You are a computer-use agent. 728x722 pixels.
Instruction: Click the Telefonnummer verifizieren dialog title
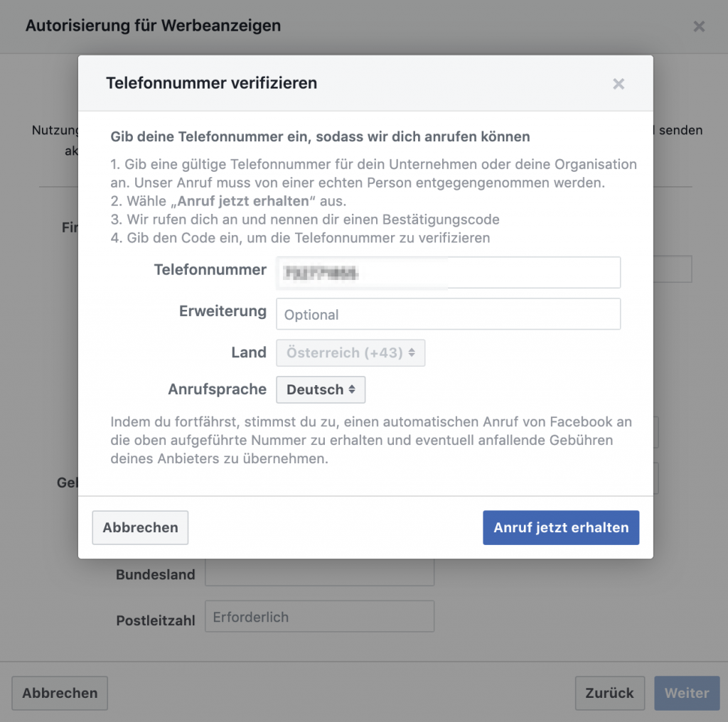211,83
